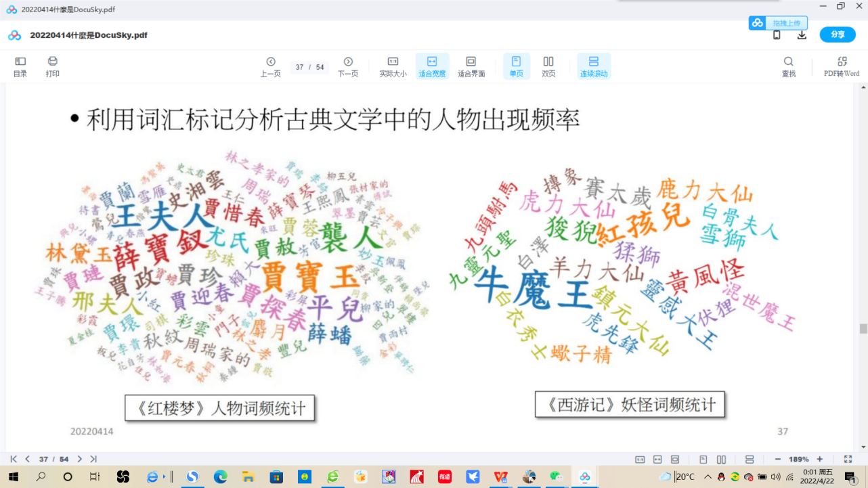This screenshot has height=488, width=868.
Task: Click the mobile phone icon in header
Action: 777,35
